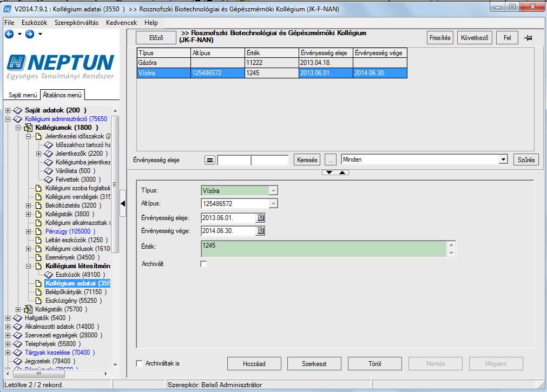This screenshot has width=547, height=392.
Task: Toggle the Archivált checkbox
Action: [x=204, y=264]
